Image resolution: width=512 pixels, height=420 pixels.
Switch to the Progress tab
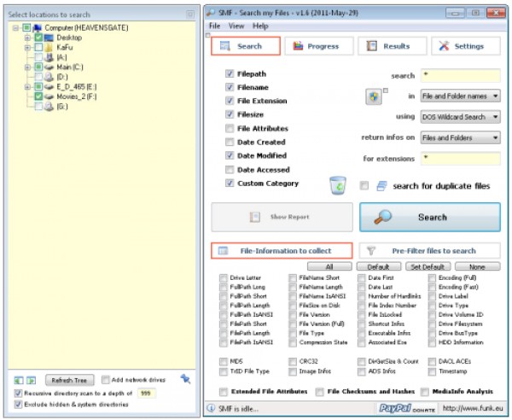point(319,46)
